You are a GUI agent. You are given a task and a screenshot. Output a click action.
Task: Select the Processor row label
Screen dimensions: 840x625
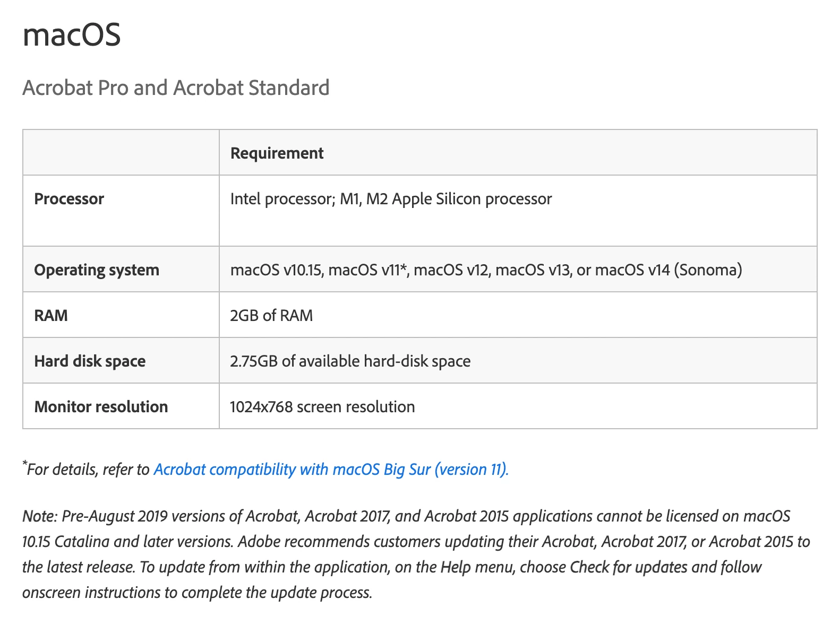point(69,199)
